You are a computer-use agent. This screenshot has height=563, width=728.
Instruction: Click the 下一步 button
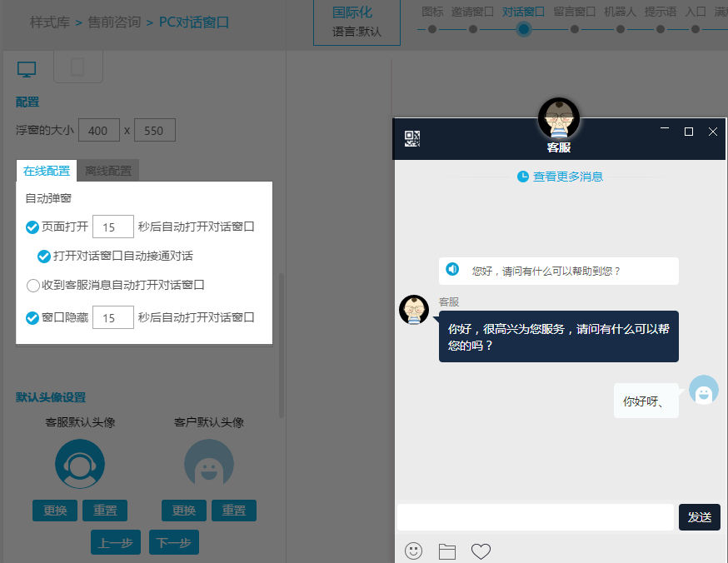[x=173, y=542]
